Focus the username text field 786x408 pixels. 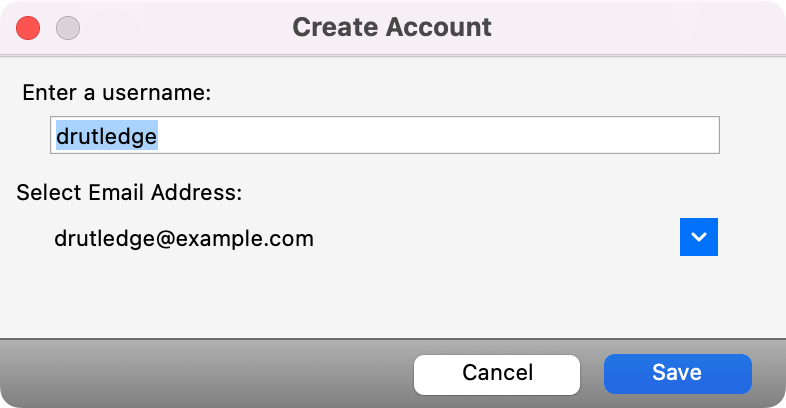coord(384,136)
